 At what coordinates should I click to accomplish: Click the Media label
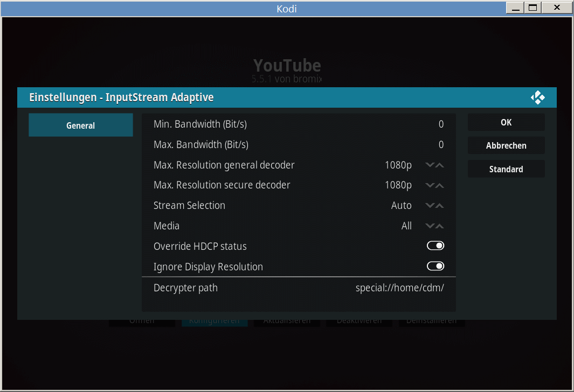point(167,226)
